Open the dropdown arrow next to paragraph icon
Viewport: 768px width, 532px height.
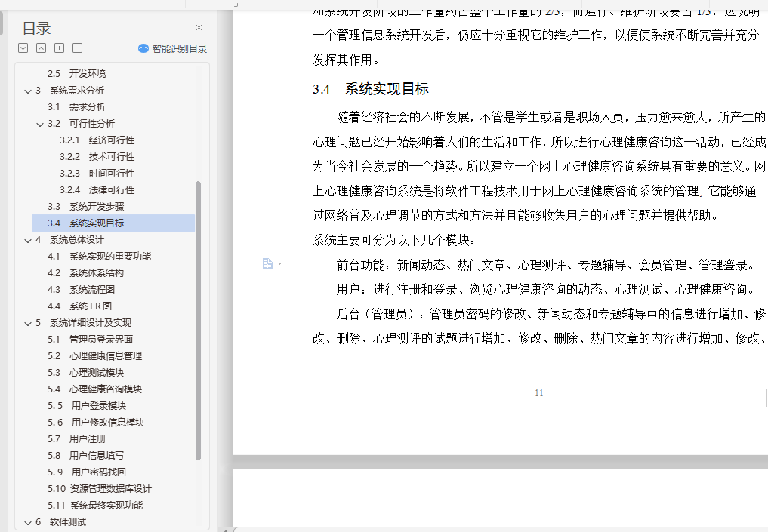point(279,264)
